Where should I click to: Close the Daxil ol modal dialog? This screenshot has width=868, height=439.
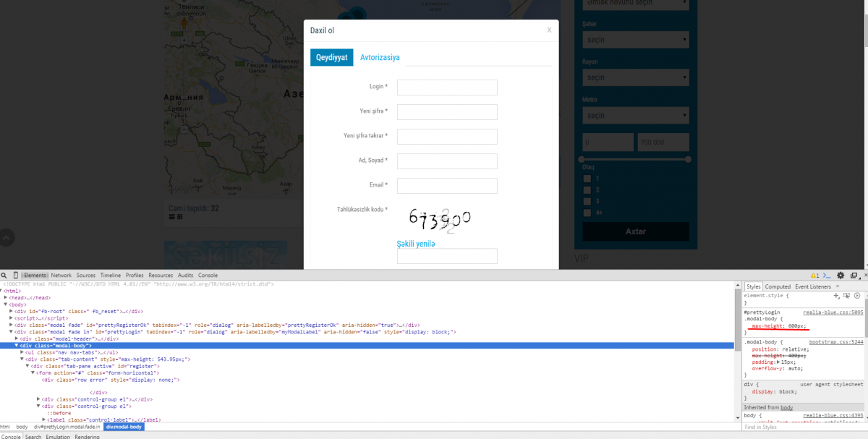(549, 30)
